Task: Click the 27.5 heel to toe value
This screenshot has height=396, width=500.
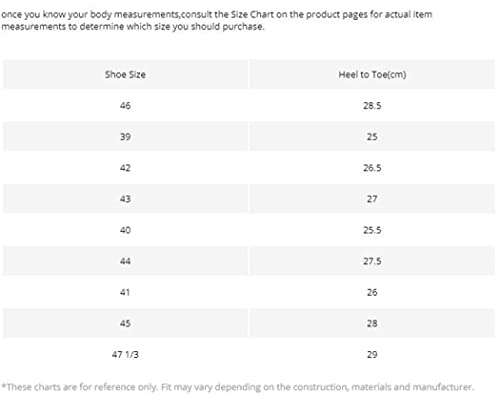Action: coord(372,261)
